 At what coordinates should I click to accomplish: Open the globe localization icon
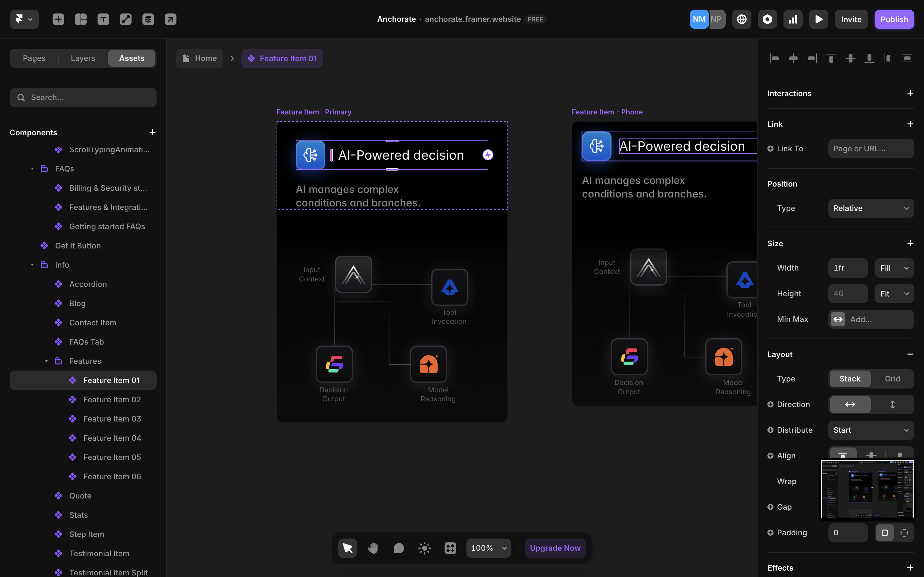pyautogui.click(x=741, y=19)
